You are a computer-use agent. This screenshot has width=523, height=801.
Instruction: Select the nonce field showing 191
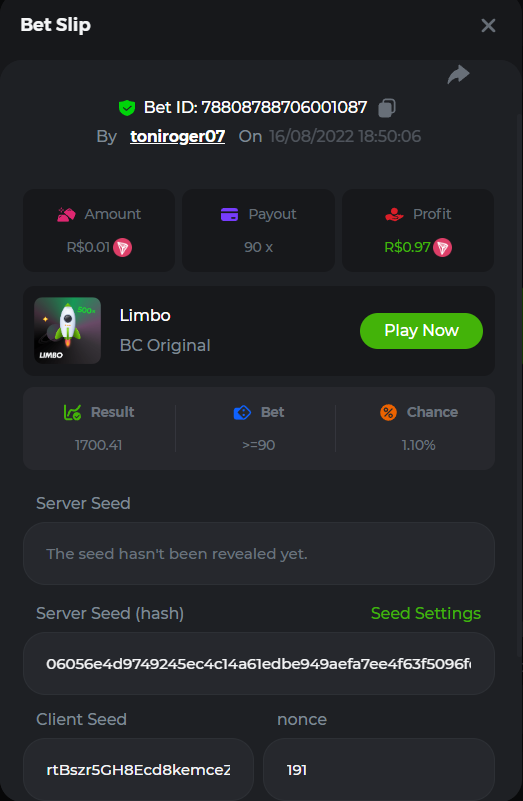[x=379, y=769]
